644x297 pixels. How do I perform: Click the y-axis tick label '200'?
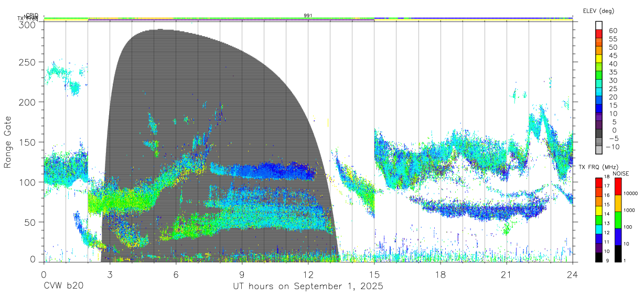27,102
